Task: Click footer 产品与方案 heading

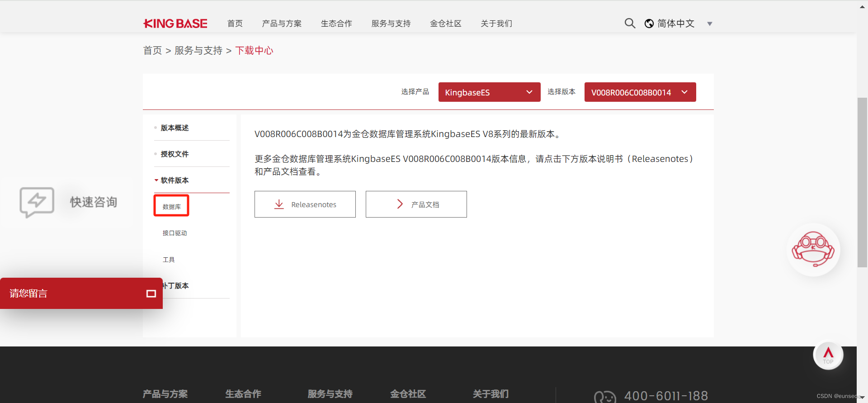Action: tap(165, 394)
